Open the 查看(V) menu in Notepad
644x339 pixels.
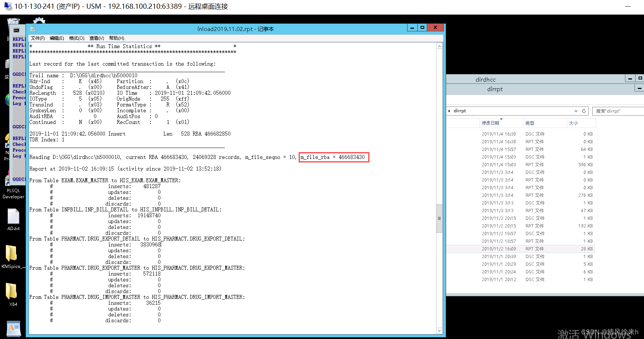click(96, 38)
